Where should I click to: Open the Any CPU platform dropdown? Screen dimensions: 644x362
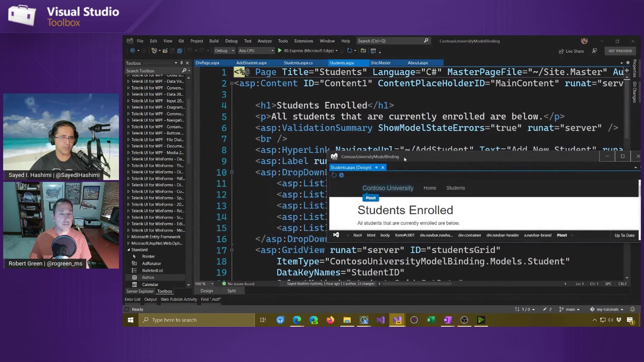click(x=256, y=51)
